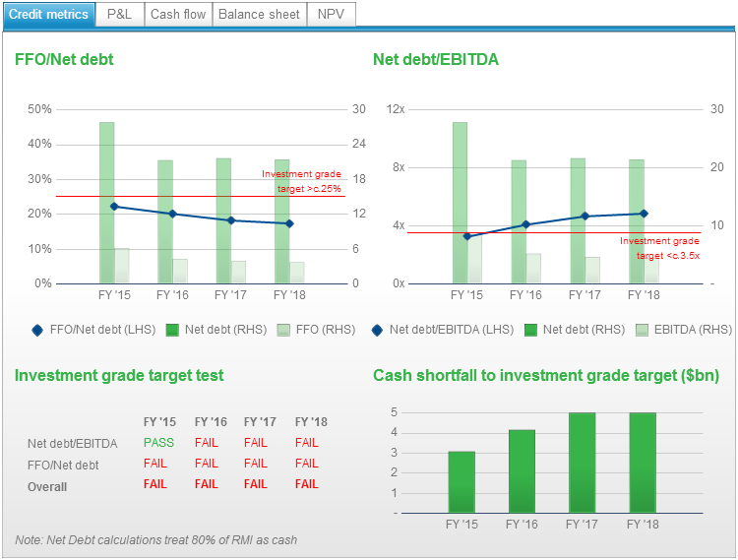Open the Cash flow tab
This screenshot has height=560, width=738.
178,14
